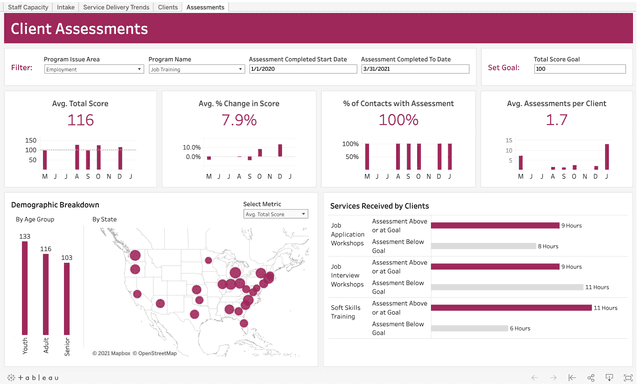This screenshot has width=640, height=385.
Task: Click the Tableau logo
Action: click(33, 378)
